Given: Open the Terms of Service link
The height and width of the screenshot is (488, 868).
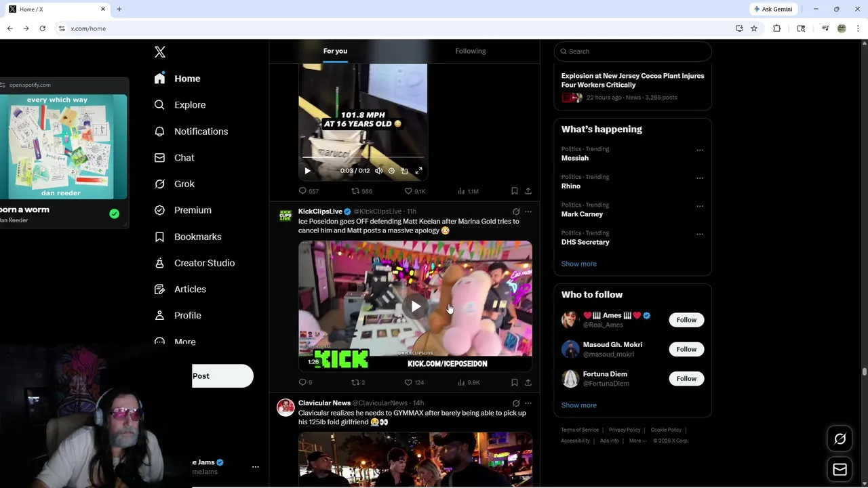Looking at the screenshot, I should click(x=580, y=430).
